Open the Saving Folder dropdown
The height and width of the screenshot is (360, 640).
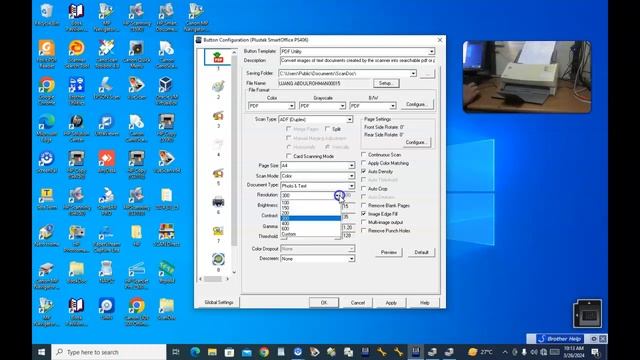pyautogui.click(x=413, y=73)
